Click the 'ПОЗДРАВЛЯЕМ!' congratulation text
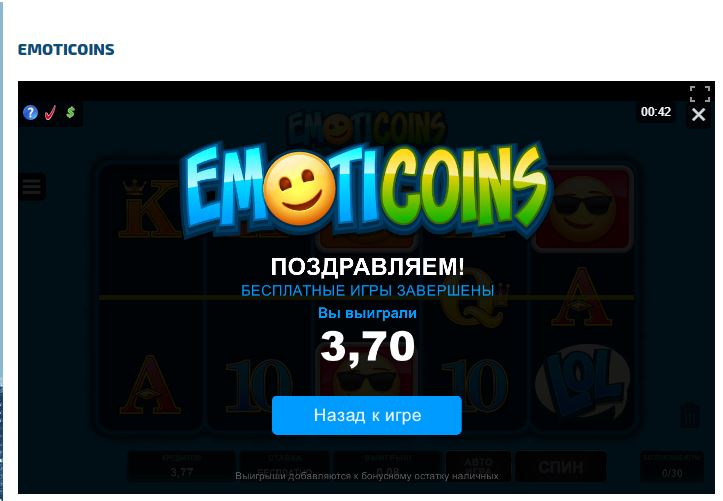The height and width of the screenshot is (501, 723). pos(367,266)
